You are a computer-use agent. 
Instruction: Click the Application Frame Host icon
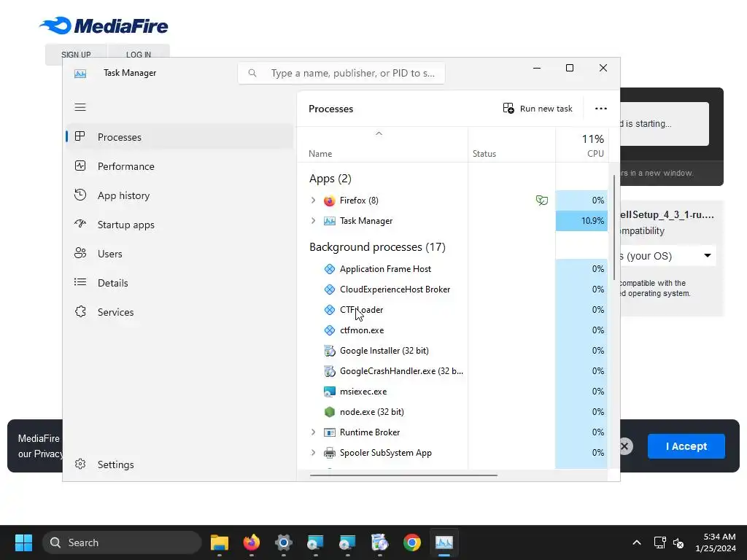pyautogui.click(x=329, y=269)
